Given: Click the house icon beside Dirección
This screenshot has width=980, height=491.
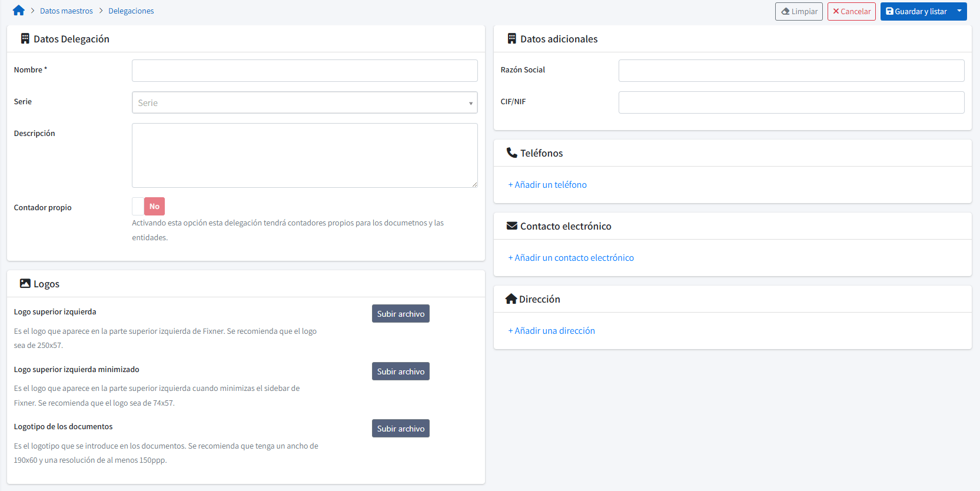Looking at the screenshot, I should click(x=511, y=299).
